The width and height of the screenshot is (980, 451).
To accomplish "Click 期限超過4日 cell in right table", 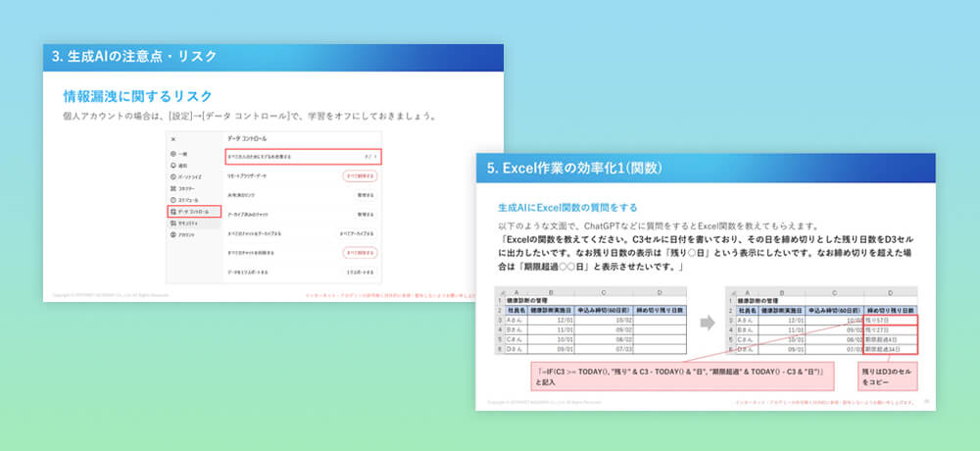I will (x=891, y=339).
